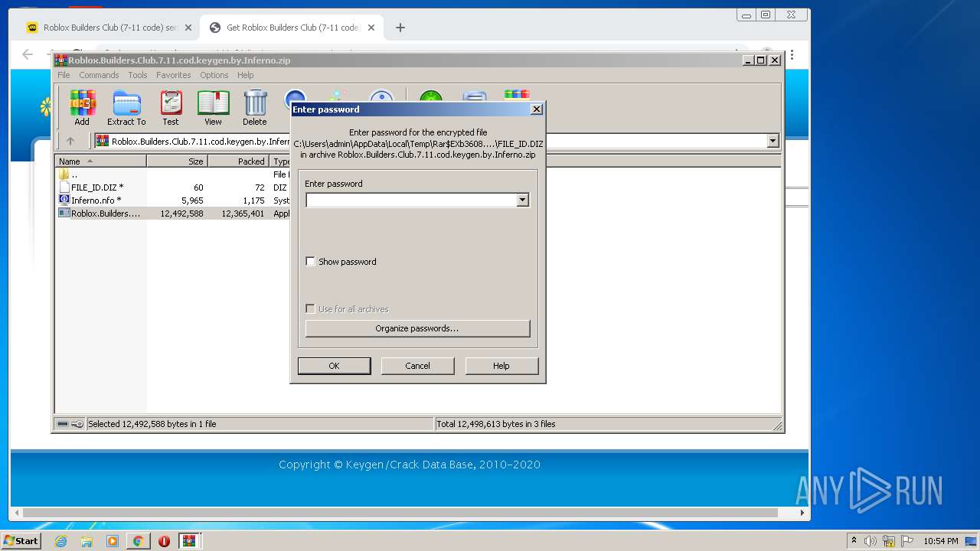Select the Inferno.nfo * row name

pos(96,201)
